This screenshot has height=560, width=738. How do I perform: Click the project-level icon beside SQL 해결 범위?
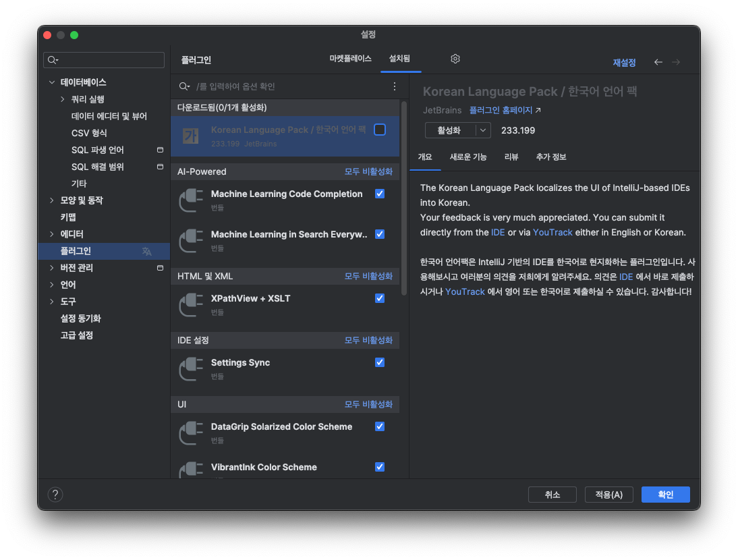pos(160,167)
